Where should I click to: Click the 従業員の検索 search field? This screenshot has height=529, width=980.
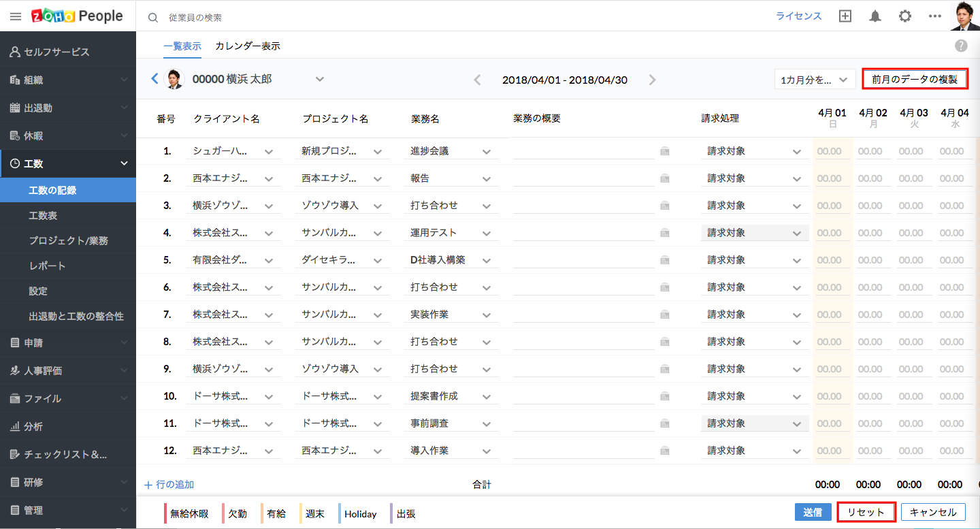pos(272,17)
